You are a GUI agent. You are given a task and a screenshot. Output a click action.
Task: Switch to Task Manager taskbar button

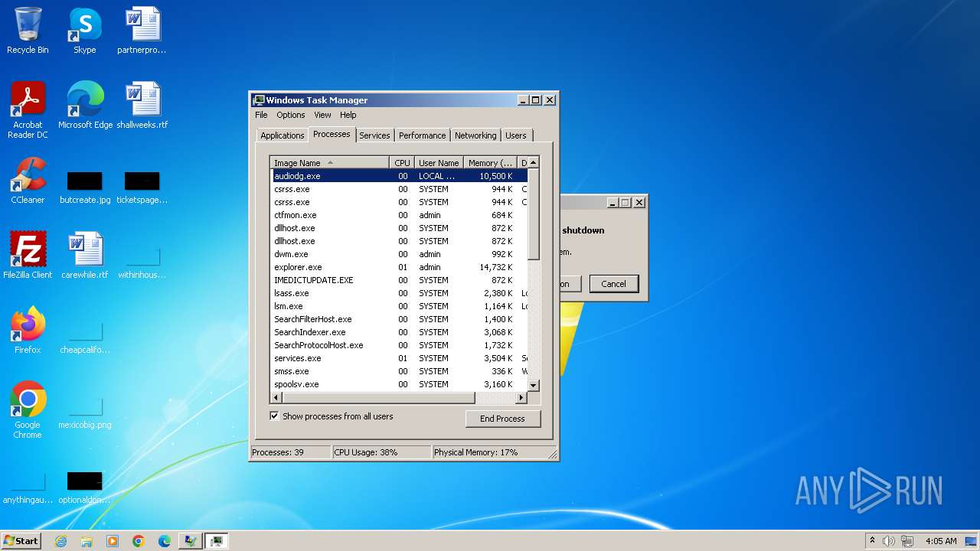[217, 541]
